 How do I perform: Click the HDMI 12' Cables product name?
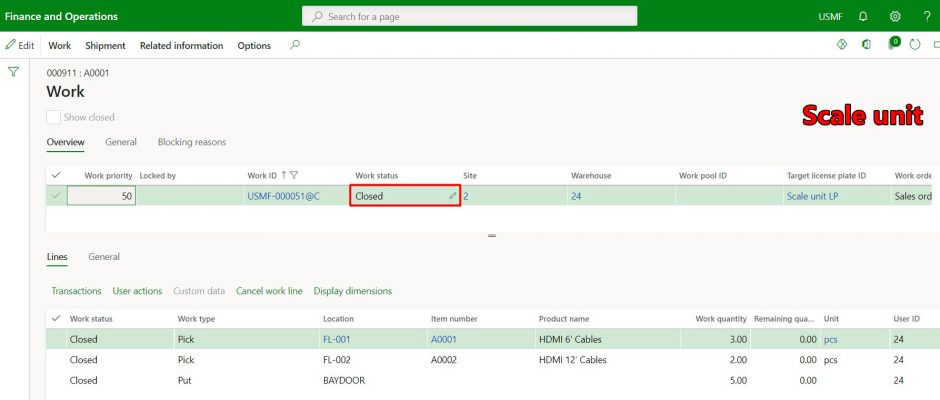pyautogui.click(x=573, y=360)
